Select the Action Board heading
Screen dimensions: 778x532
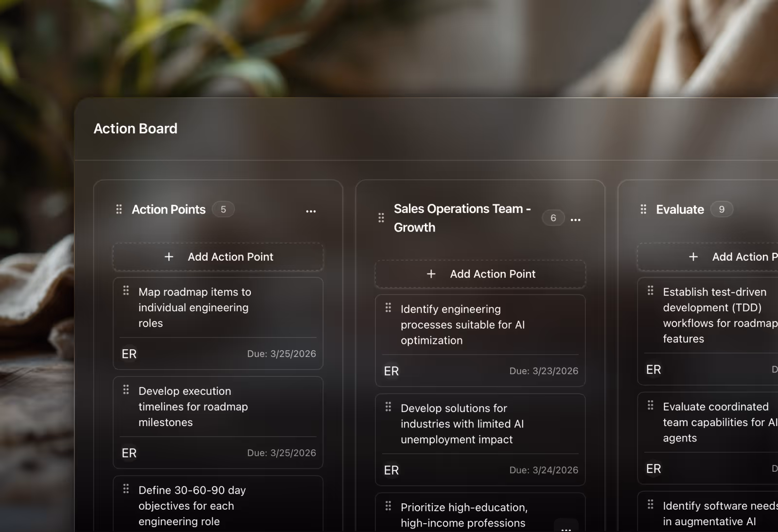tap(136, 128)
